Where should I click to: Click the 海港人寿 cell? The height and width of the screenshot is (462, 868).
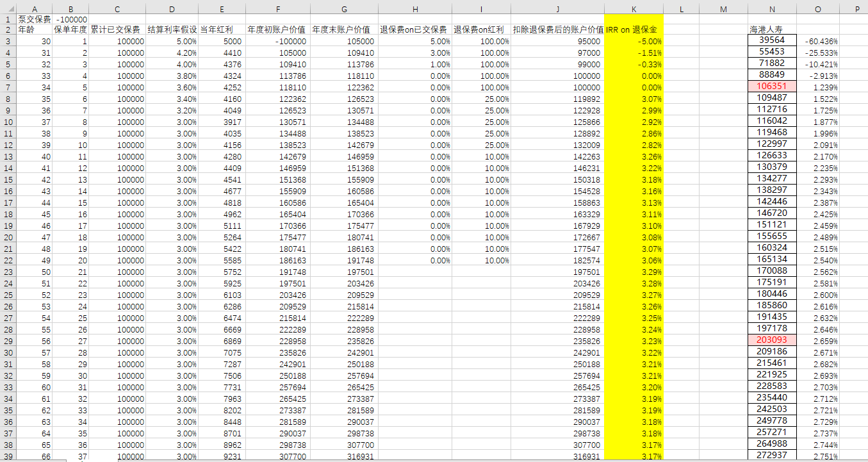[x=767, y=28]
